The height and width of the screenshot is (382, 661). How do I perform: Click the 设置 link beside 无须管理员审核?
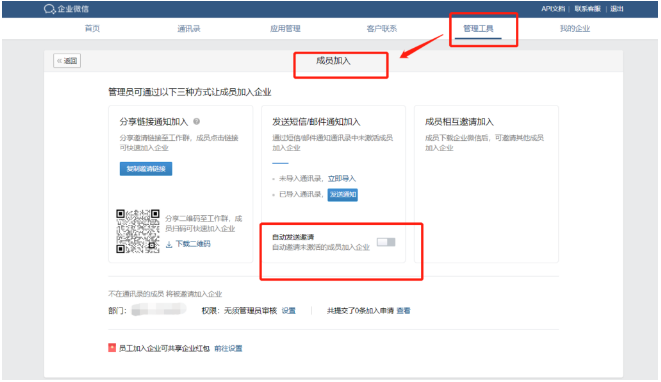[x=289, y=311]
